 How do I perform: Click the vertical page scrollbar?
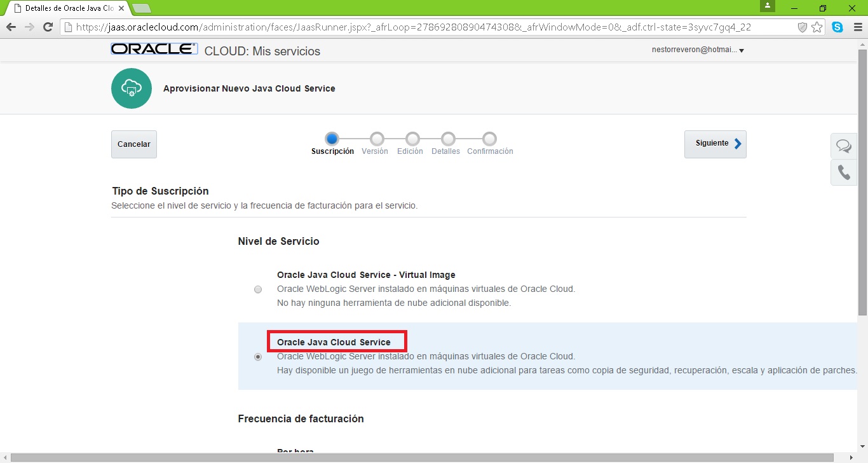[862, 191]
